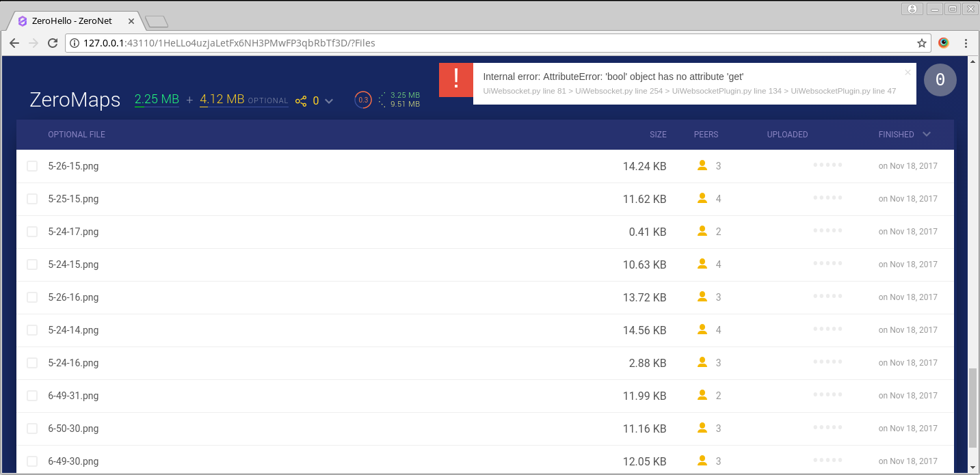This screenshot has width=980, height=475.
Task: Click the 3.25 MB transfer stat
Action: tap(405, 95)
